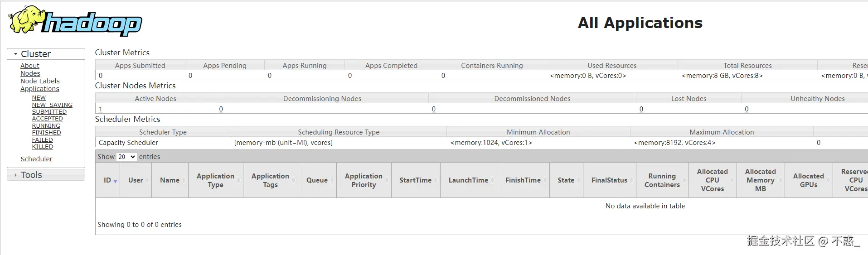Expand the Tools sidebar section
Viewport: 868px width, 255px height.
(x=46, y=175)
